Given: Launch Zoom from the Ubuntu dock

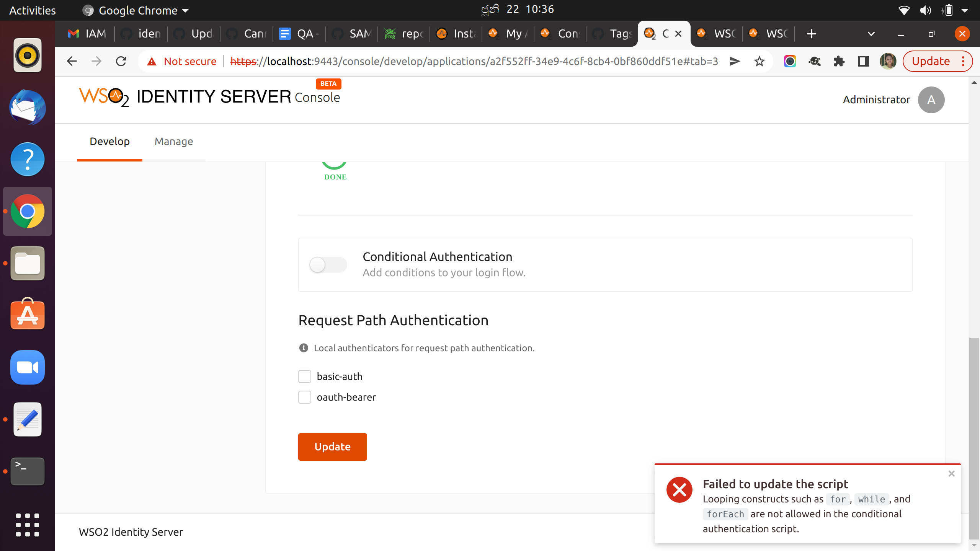Looking at the screenshot, I should point(28,367).
